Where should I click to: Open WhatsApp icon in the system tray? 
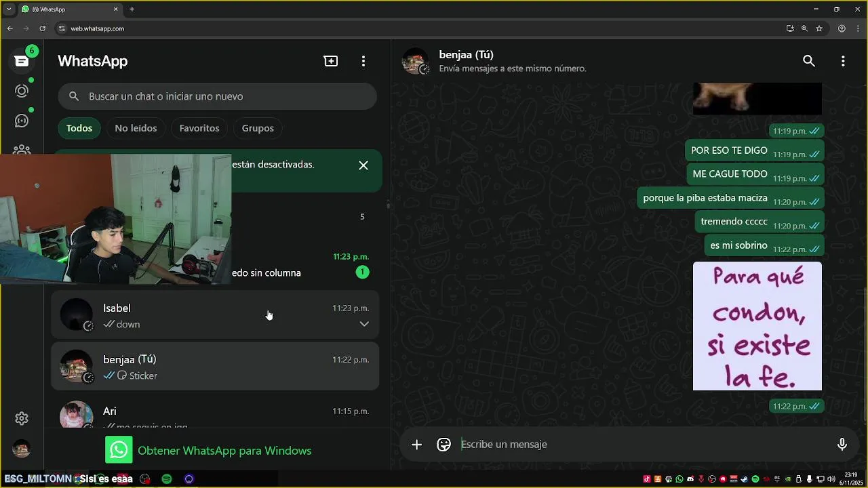[x=679, y=479]
